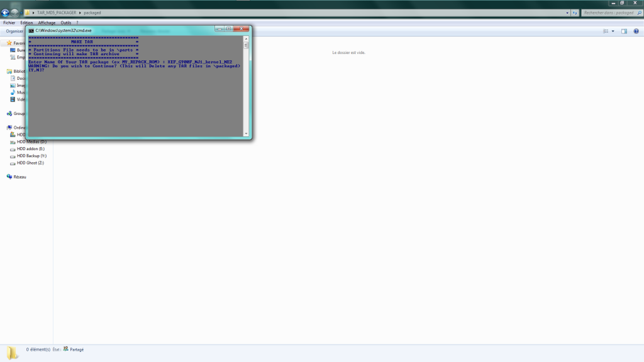Open Explorer help question mark icon
The width and height of the screenshot is (644, 362).
click(636, 31)
